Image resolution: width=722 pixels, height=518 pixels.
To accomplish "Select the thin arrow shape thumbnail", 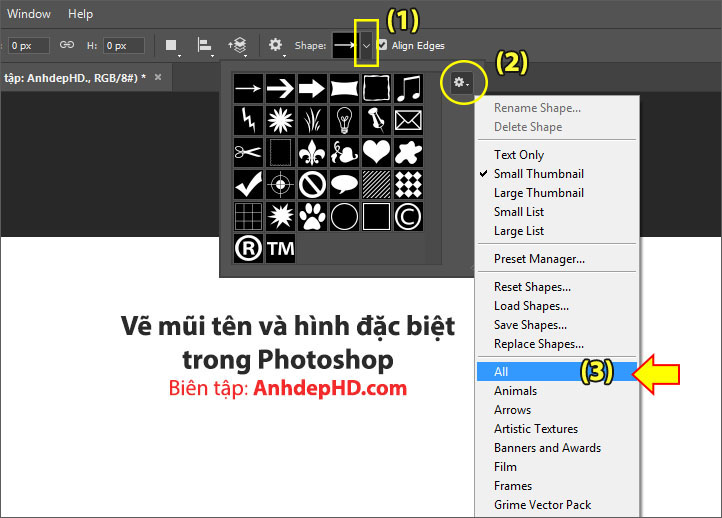I will (248, 88).
